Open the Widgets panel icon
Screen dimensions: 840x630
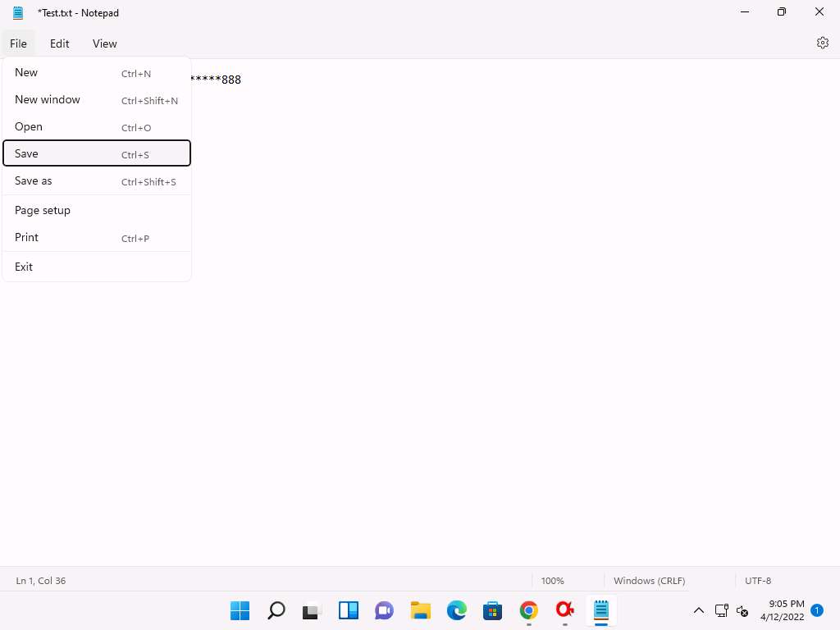349,610
